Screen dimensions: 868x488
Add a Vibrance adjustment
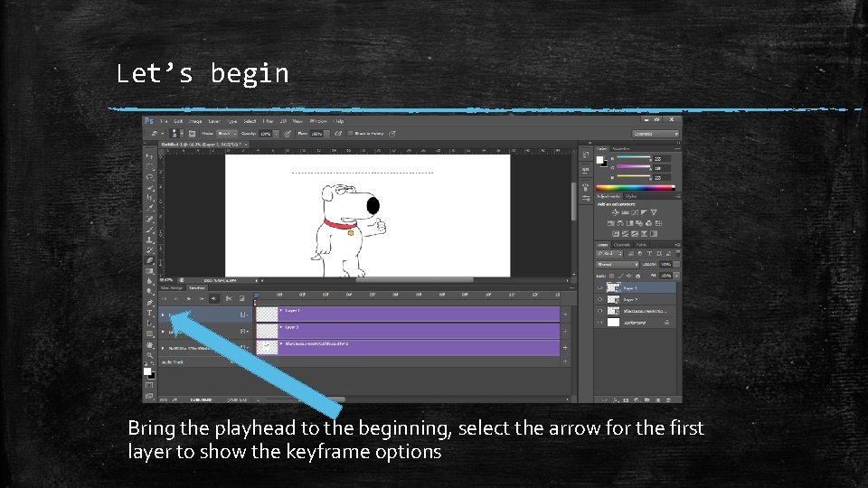tap(654, 212)
